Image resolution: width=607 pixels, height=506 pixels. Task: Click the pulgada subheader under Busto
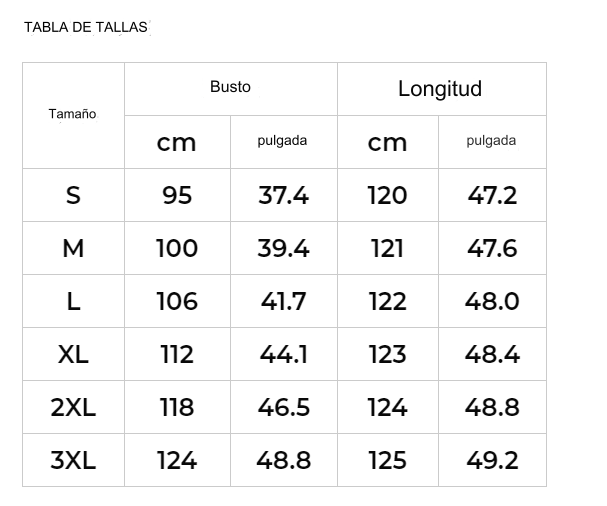point(283,141)
